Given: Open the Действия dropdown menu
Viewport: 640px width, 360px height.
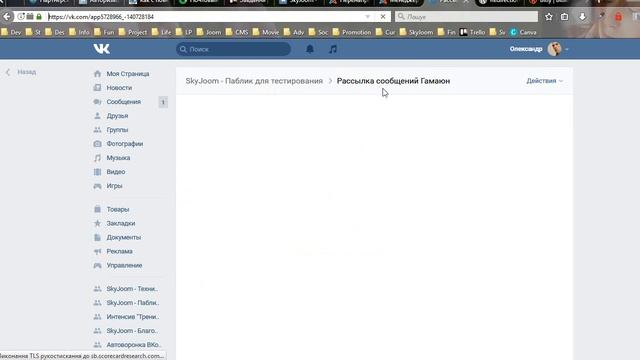Looking at the screenshot, I should coord(544,81).
